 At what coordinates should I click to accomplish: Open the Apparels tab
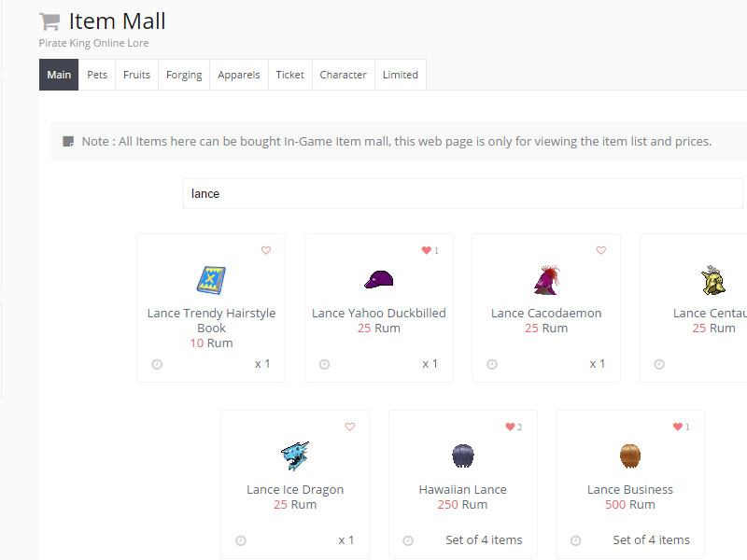tap(239, 75)
